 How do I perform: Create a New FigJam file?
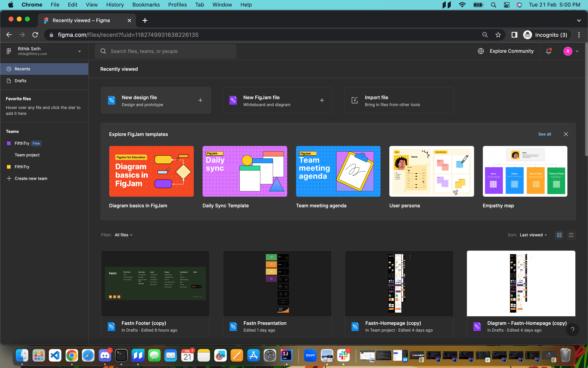[x=277, y=100]
